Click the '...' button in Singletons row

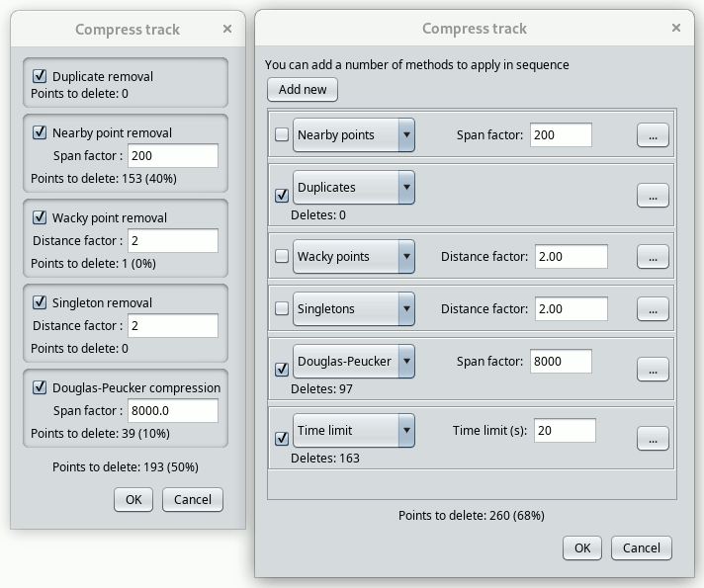click(652, 309)
